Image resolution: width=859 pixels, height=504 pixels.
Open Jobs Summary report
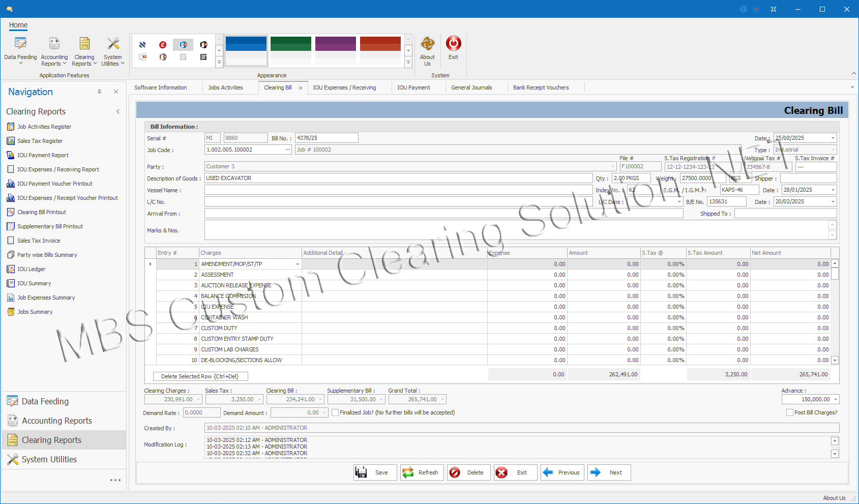click(35, 312)
